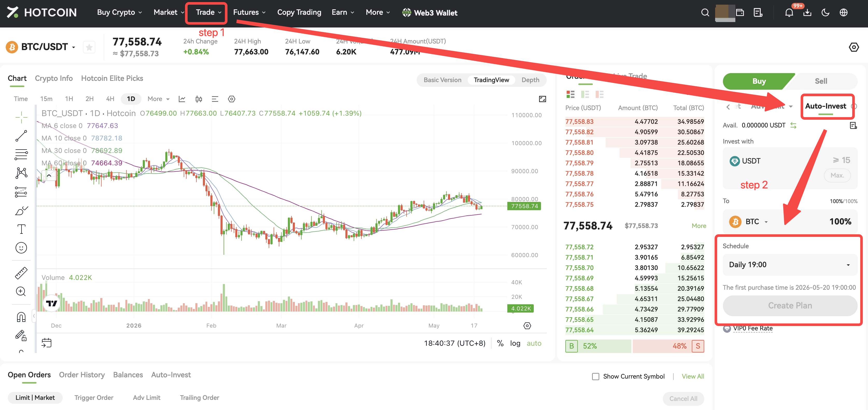This screenshot has width=868, height=410.
Task: Toggle the Sell side in the order panel
Action: (x=821, y=81)
